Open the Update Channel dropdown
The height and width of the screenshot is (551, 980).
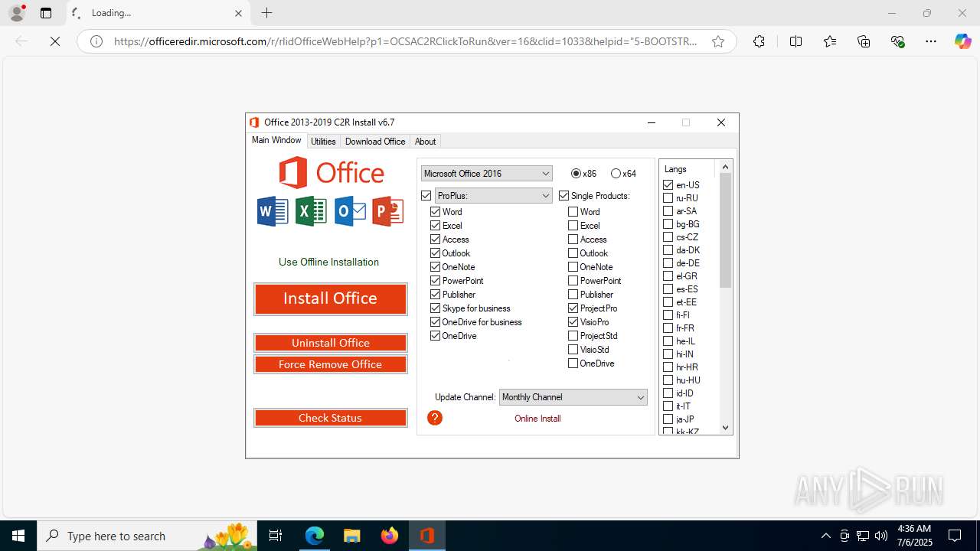(x=573, y=397)
